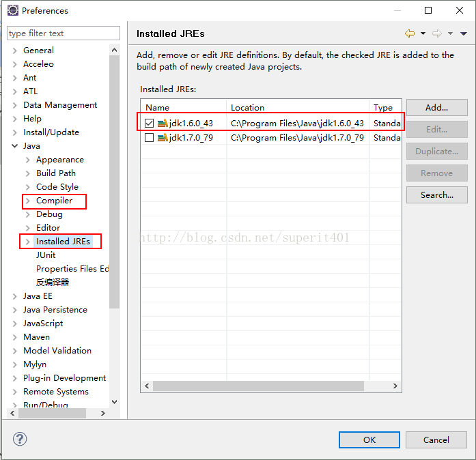The width and height of the screenshot is (476, 460).
Task: Expand the Acceleo tree node
Action: click(14, 64)
